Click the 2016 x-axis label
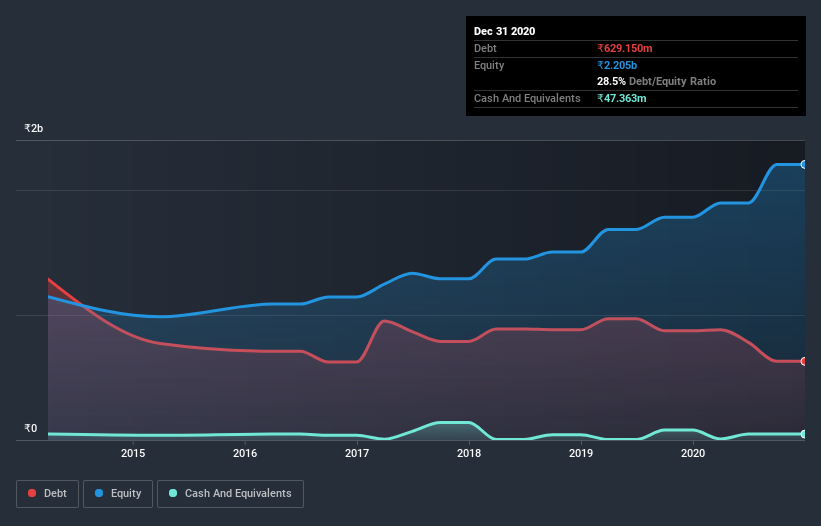 click(x=245, y=453)
